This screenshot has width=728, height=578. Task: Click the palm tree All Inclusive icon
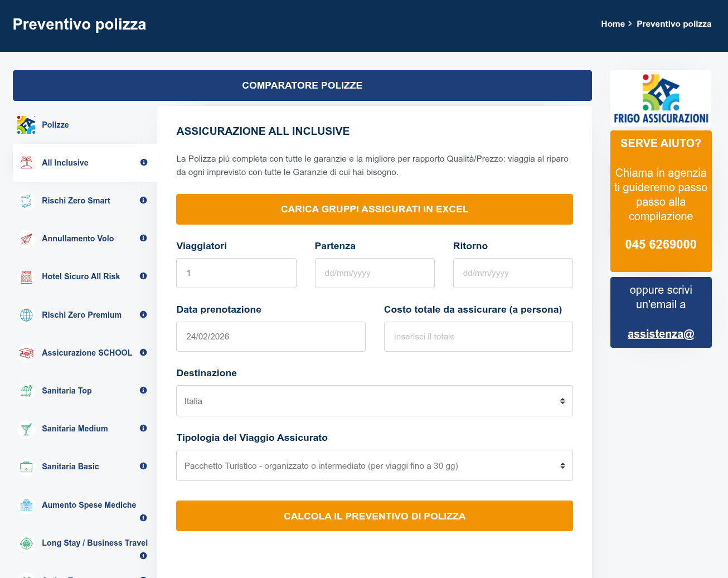(26, 163)
